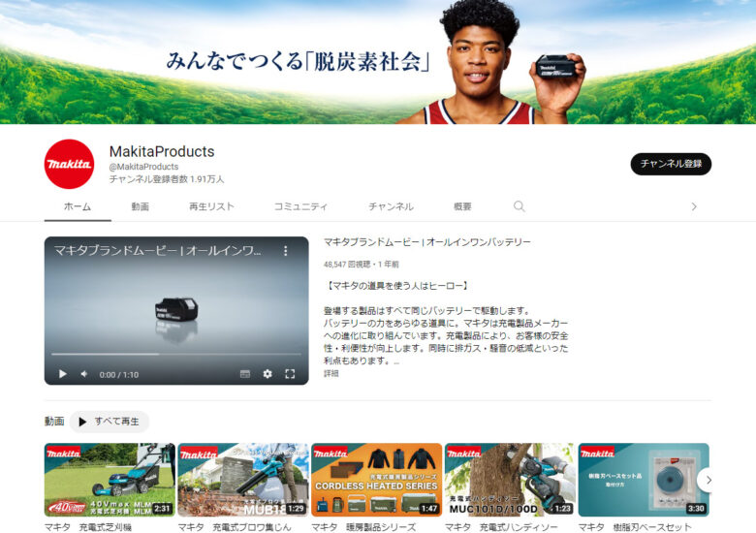This screenshot has height=533, width=756.
Task: Open the MUC101D handy saw thumbnail
Action: [x=510, y=480]
